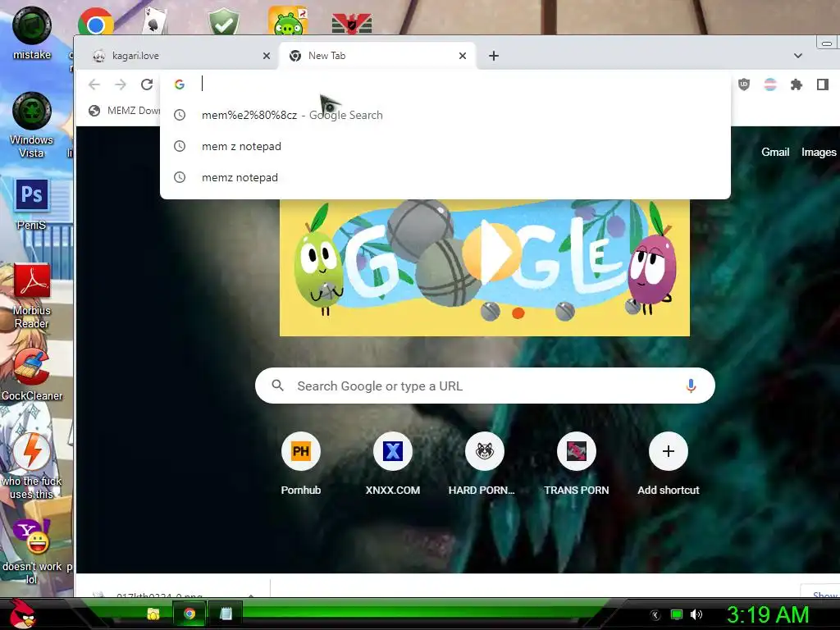Open the Chrome icon on the desktop
840x630 pixels.
tap(95, 22)
